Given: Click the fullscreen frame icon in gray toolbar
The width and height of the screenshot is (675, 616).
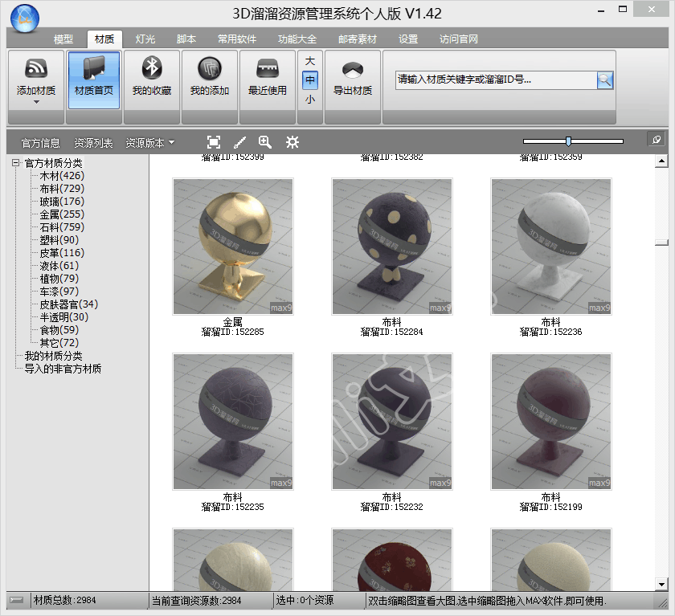Looking at the screenshot, I should point(214,142).
